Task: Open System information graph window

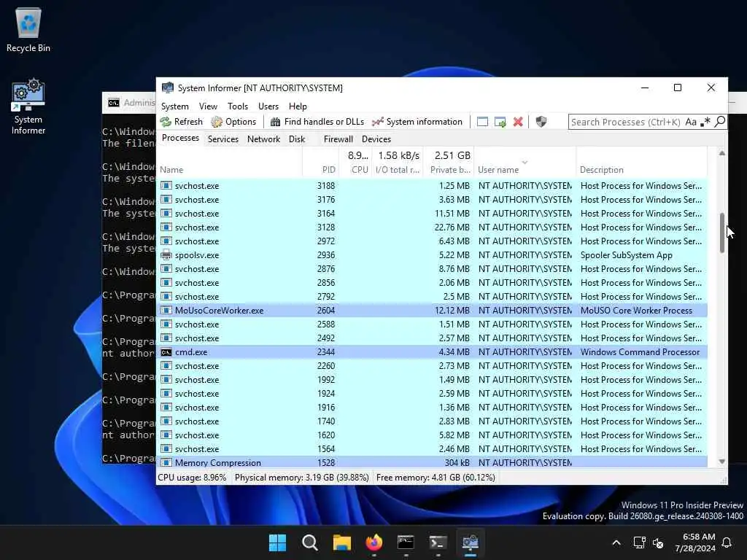Action: 417,122
